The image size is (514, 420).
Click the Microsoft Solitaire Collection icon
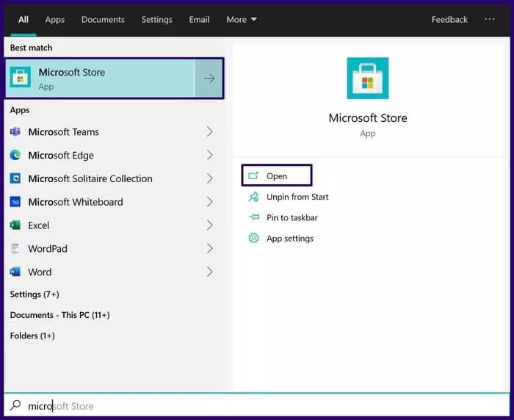[15, 178]
